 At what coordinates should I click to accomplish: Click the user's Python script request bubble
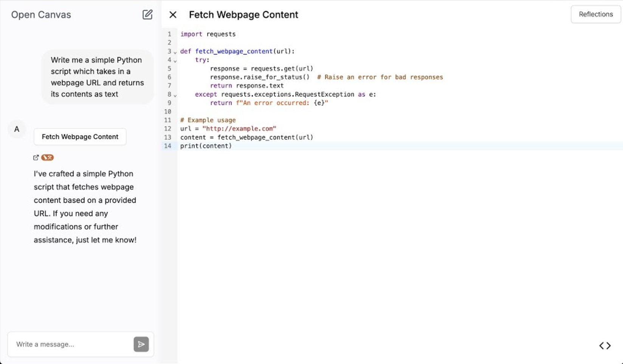click(x=98, y=77)
